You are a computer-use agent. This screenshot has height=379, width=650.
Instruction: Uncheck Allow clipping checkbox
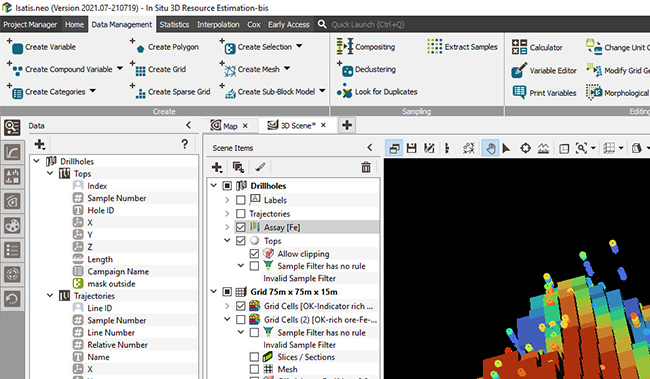point(255,254)
